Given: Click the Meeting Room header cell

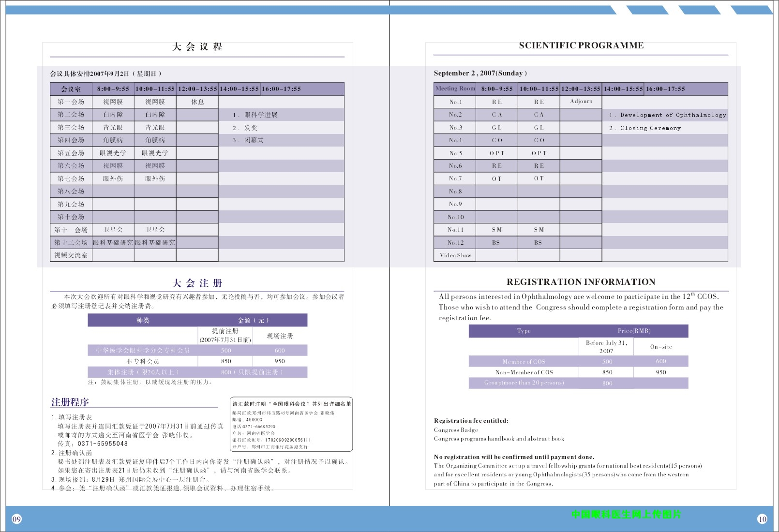Looking at the screenshot, I should (x=455, y=89).
